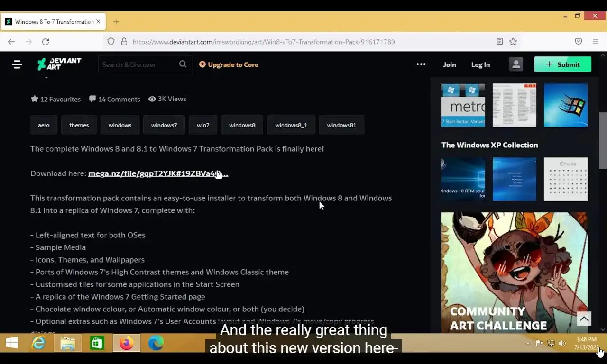This screenshot has height=364, width=607.
Task: Open the mega.nz download link
Action: point(158,173)
